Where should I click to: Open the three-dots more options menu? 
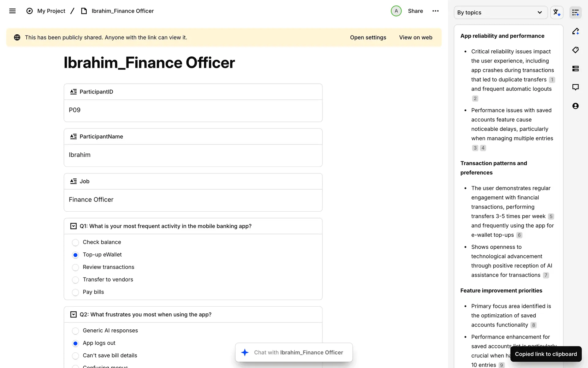coord(435,11)
